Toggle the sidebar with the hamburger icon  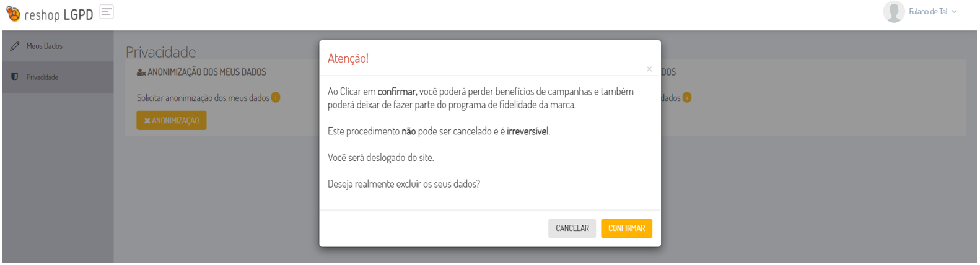click(x=107, y=12)
